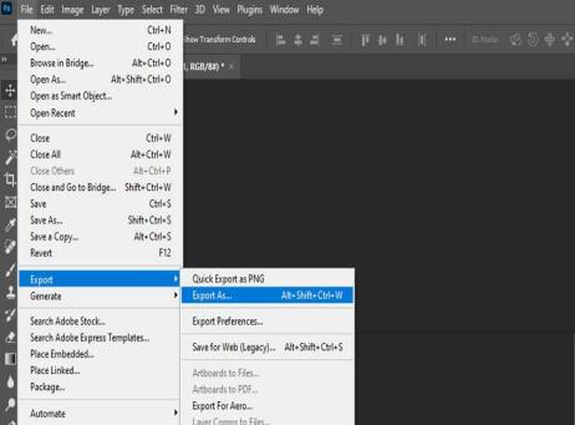Expand the Open Recent submenu

(100, 113)
